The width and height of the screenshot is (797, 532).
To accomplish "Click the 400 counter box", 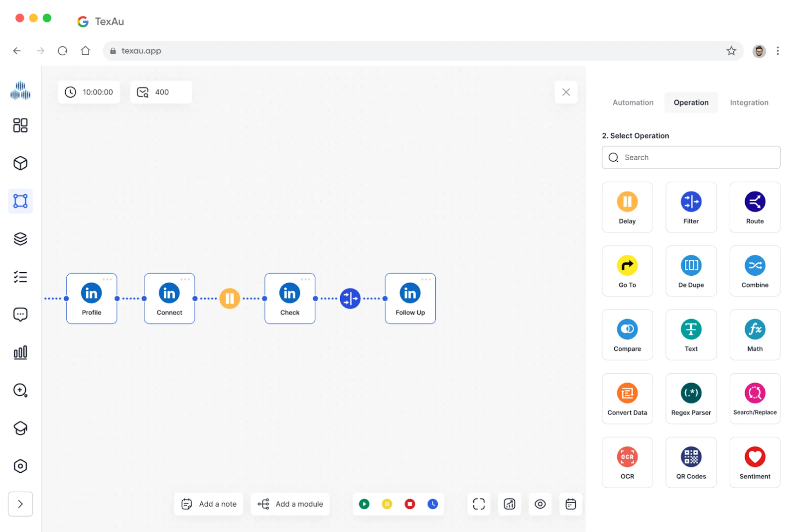I will [x=161, y=92].
